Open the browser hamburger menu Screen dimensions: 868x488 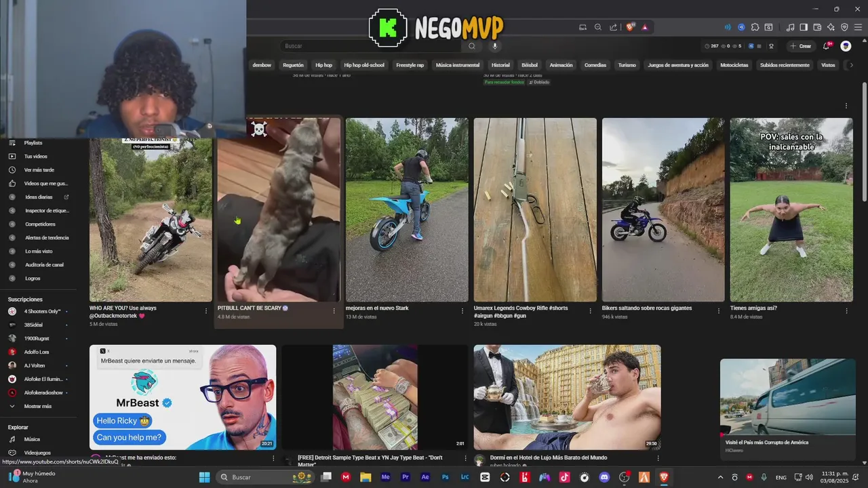858,27
